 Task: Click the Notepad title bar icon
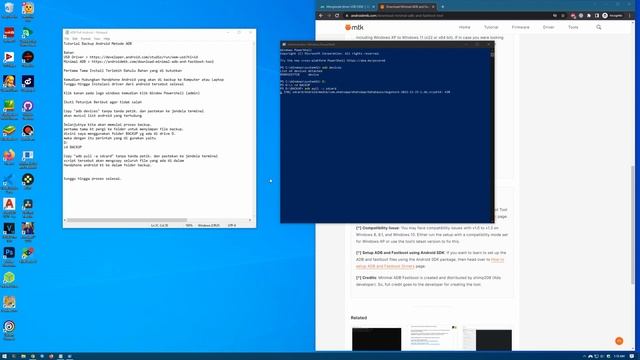point(67,32)
